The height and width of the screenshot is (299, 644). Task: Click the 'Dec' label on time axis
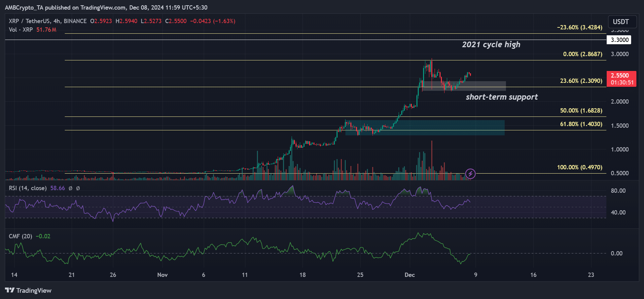tap(410, 275)
